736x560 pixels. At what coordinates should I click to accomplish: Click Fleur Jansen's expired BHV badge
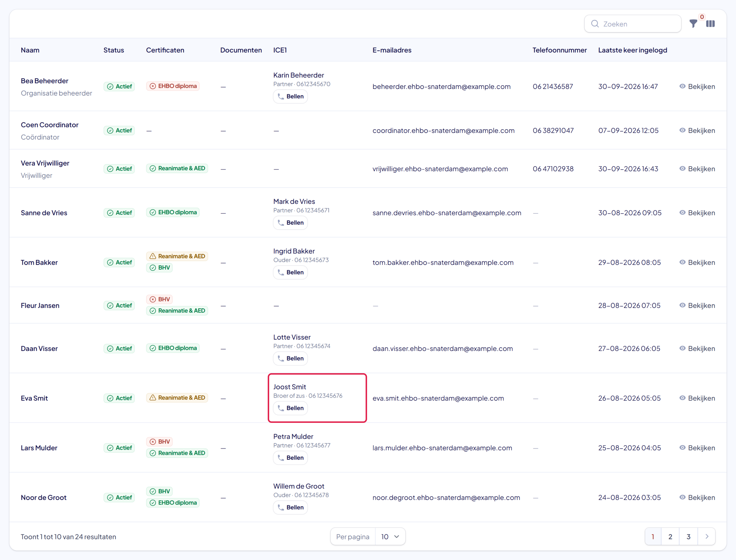pyautogui.click(x=159, y=299)
